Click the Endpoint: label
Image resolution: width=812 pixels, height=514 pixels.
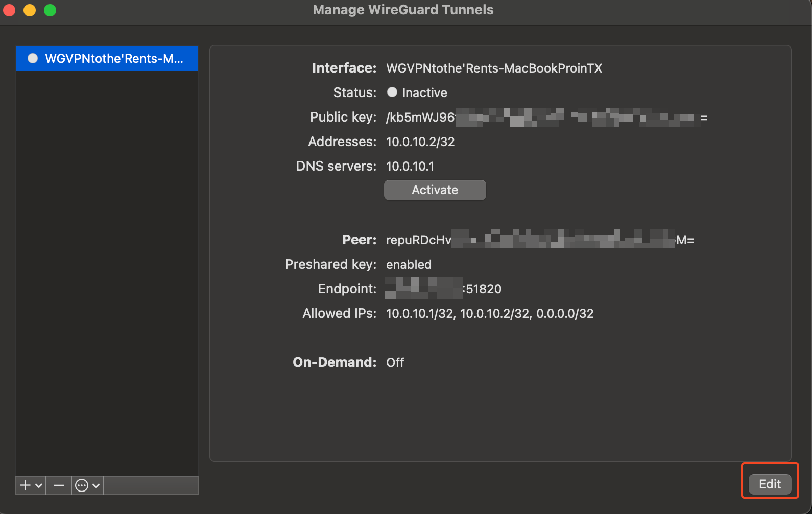[347, 289]
